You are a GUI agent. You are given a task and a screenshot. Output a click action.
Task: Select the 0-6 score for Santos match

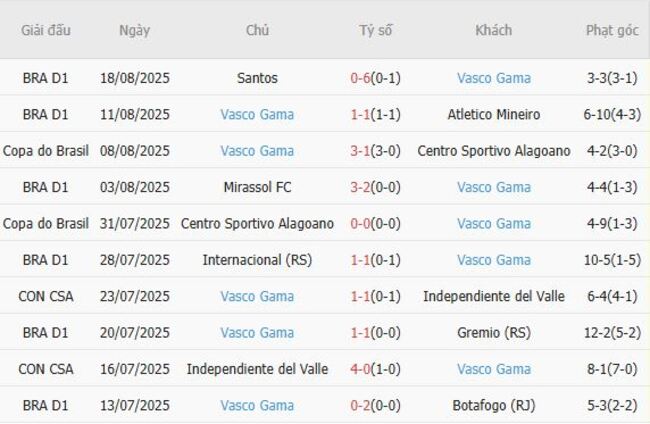pyautogui.click(x=361, y=78)
